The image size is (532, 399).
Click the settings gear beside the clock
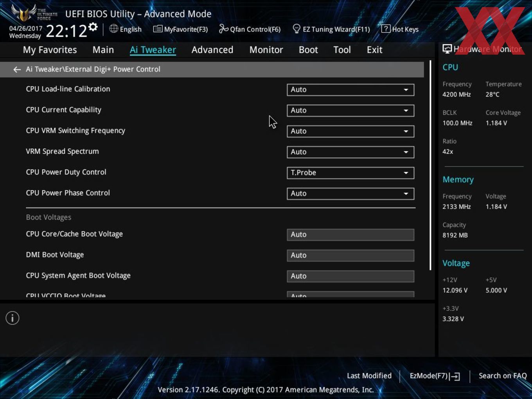93,27
